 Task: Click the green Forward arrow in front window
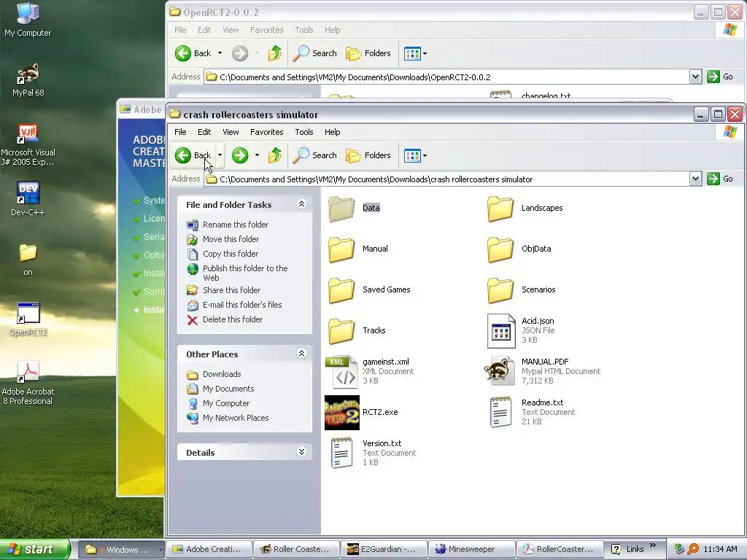(x=240, y=155)
